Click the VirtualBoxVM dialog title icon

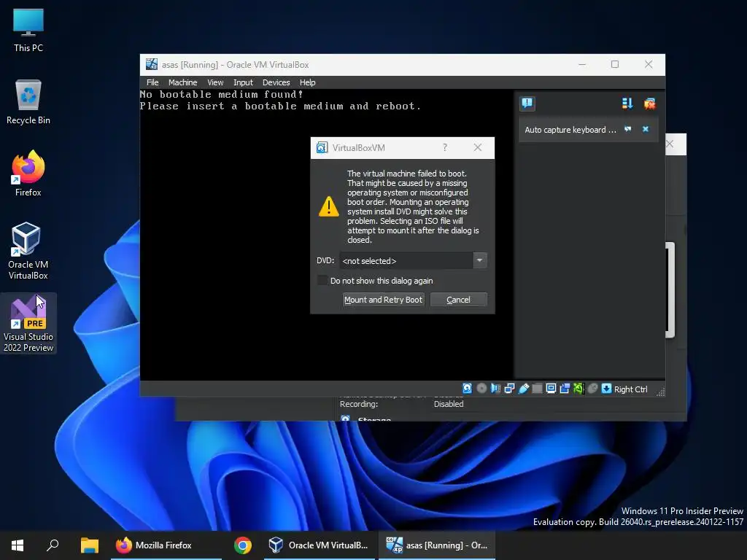pyautogui.click(x=322, y=147)
